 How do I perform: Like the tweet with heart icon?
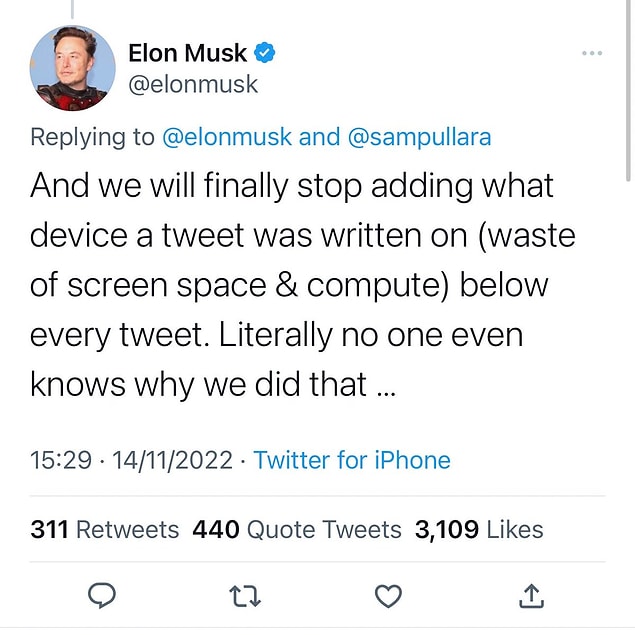point(388,596)
